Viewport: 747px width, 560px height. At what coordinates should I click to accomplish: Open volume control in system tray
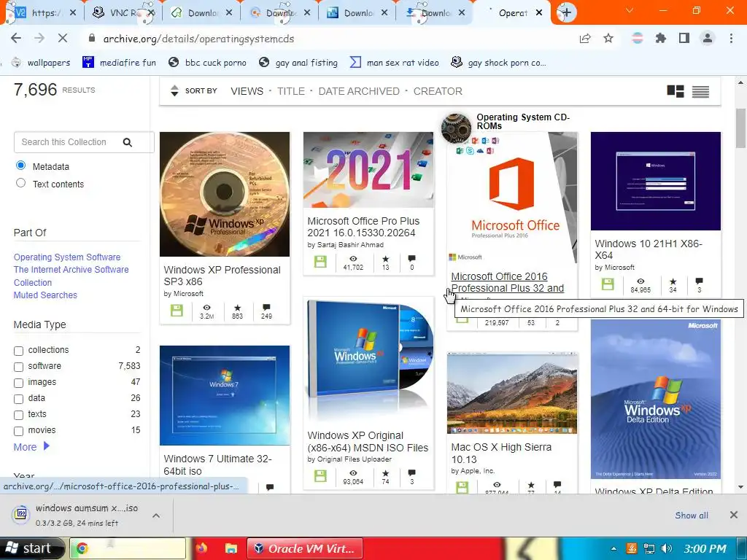pyautogui.click(x=667, y=548)
